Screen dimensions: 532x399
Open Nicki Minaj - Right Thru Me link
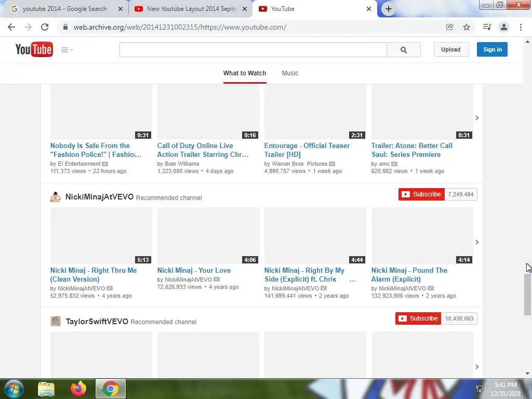point(94,275)
